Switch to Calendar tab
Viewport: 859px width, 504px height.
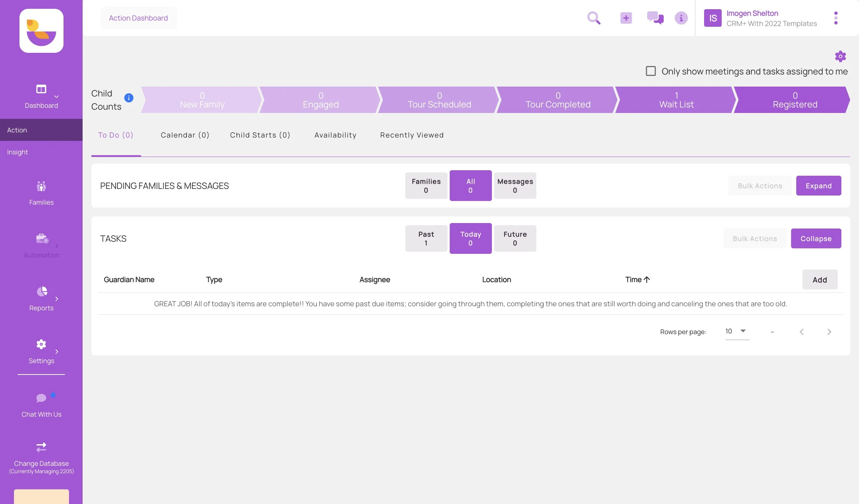(185, 135)
